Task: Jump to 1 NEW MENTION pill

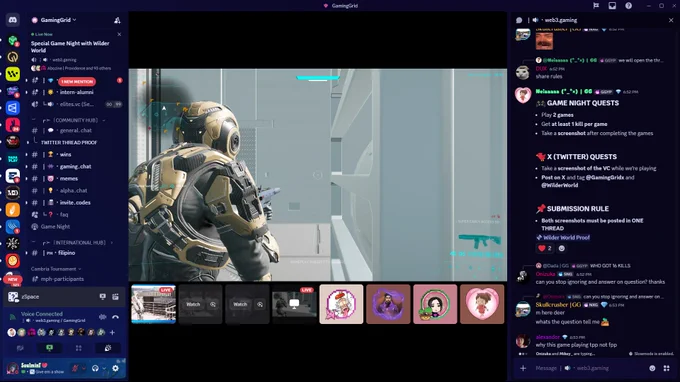Action: click(77, 82)
